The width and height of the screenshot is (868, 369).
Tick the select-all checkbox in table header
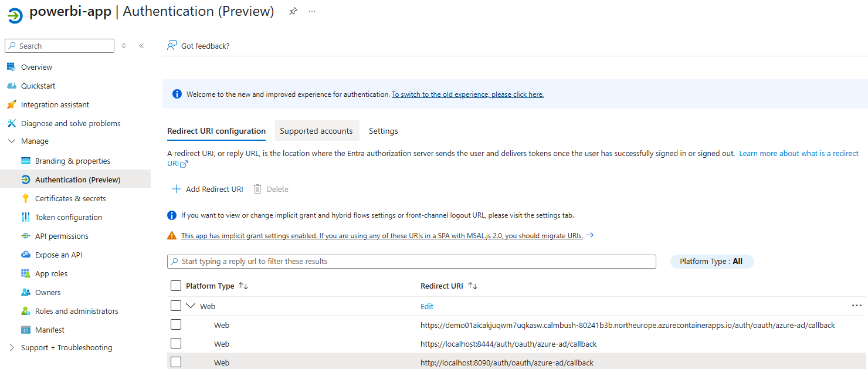coord(176,286)
